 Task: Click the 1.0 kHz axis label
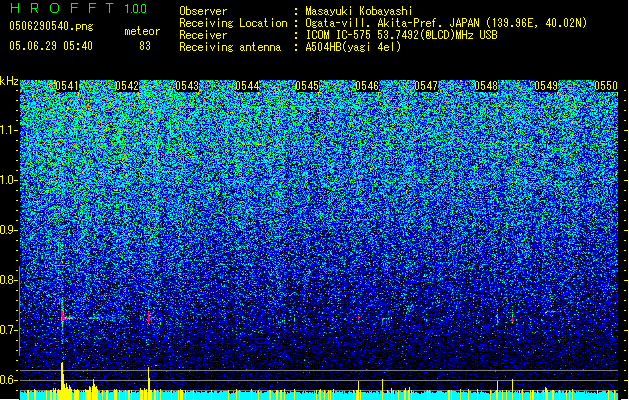[9, 180]
